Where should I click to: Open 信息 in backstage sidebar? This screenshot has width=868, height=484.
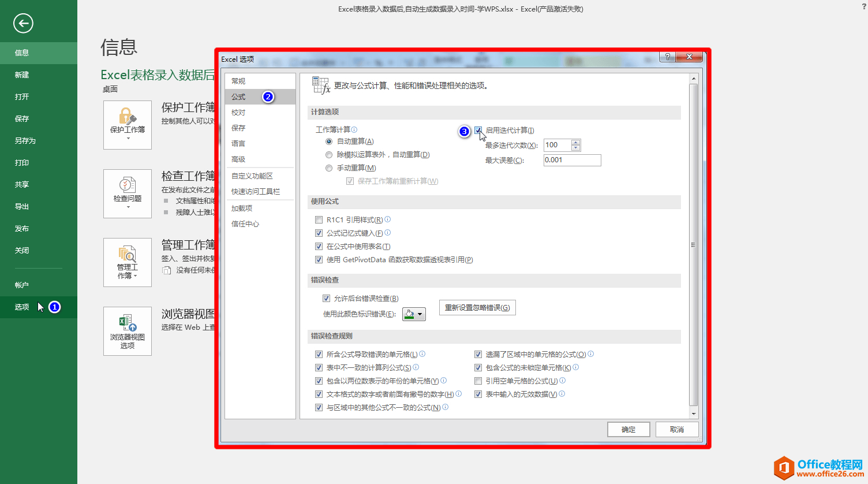click(39, 53)
